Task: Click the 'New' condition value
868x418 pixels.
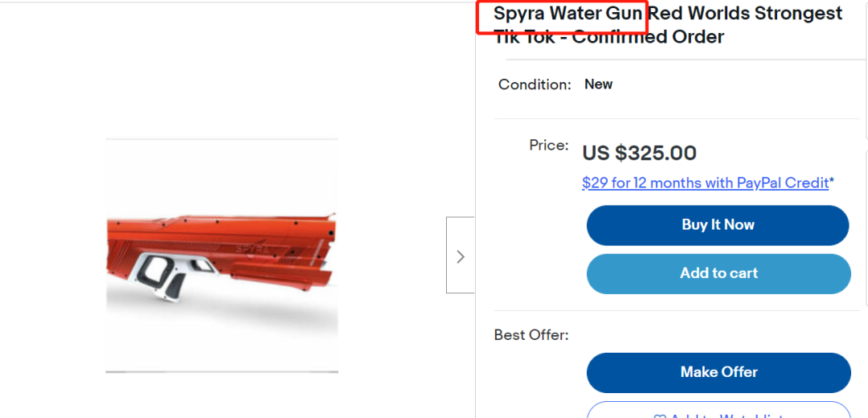Action: click(x=598, y=84)
